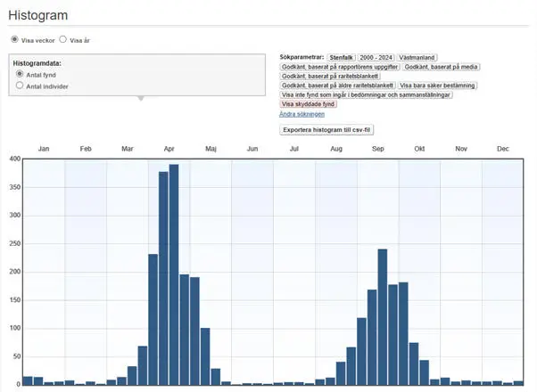
Task: Click the Histogramdata panel pointer arrow
Action: pos(139,98)
